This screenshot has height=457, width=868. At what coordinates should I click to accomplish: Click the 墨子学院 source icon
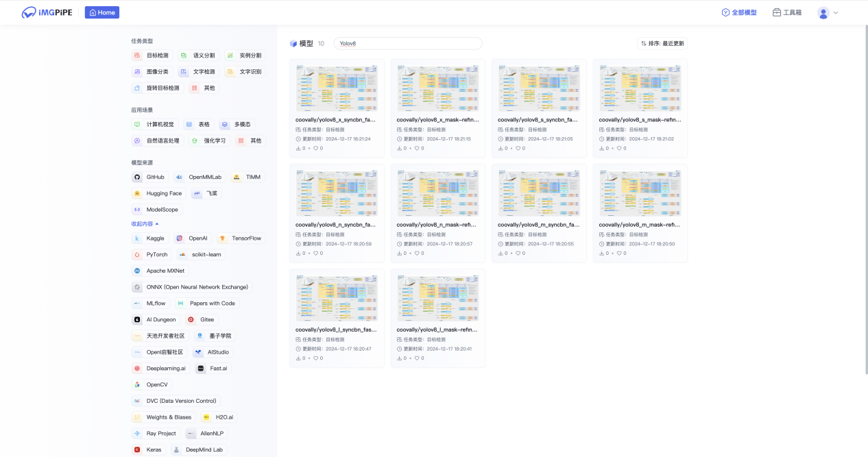(x=200, y=336)
